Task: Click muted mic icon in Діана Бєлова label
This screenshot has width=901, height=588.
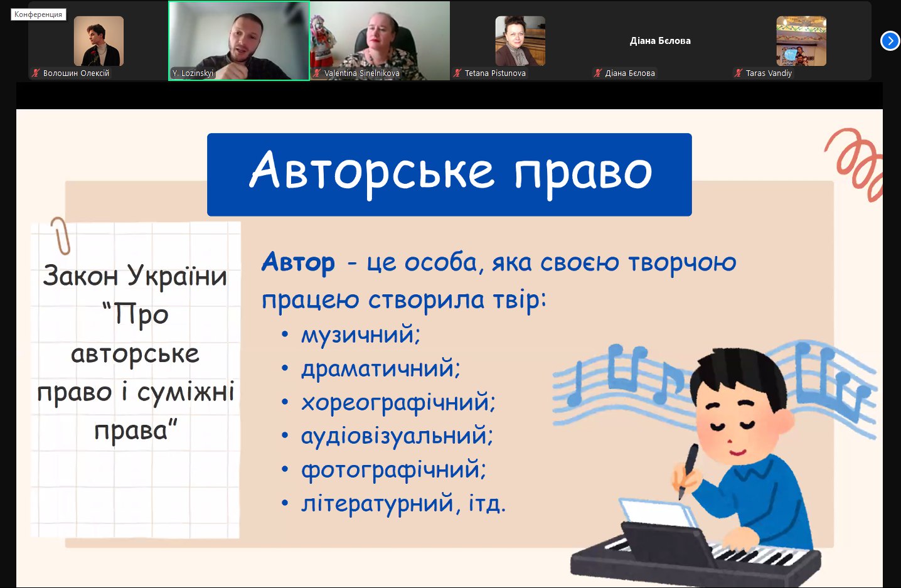Action: click(598, 73)
